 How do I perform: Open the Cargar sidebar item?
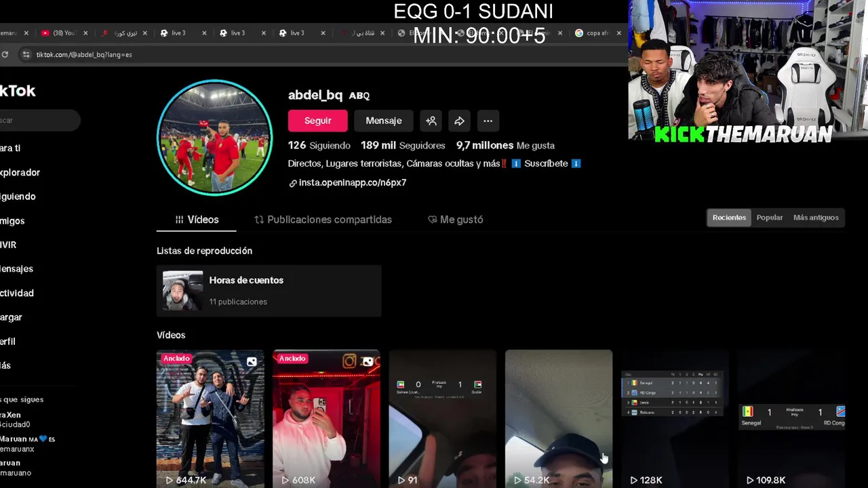pos(12,317)
